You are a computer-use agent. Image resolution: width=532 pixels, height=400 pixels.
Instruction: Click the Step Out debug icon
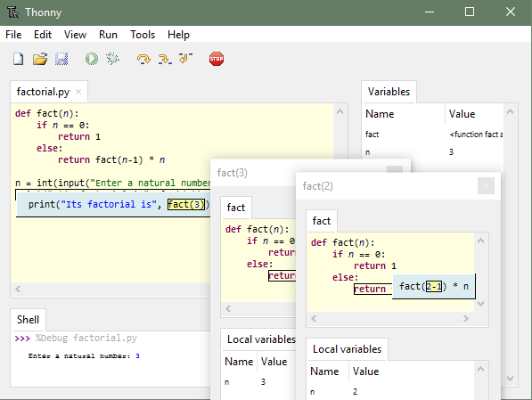[185, 59]
